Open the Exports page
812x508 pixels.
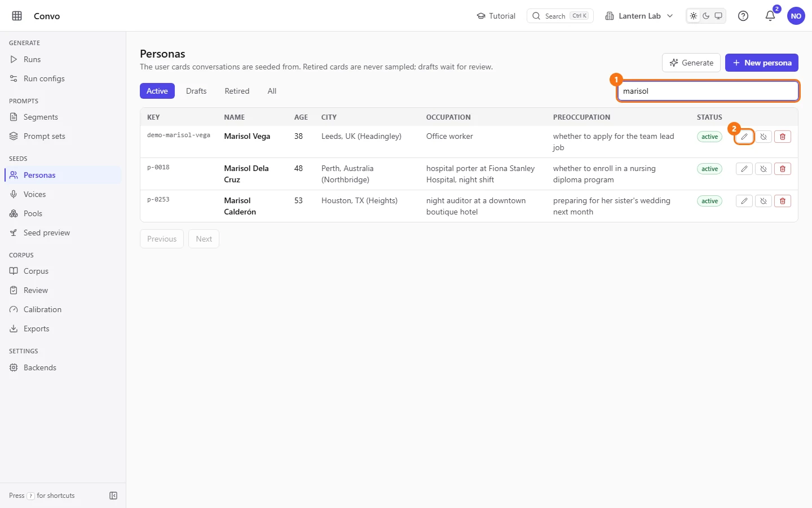[63, 329]
